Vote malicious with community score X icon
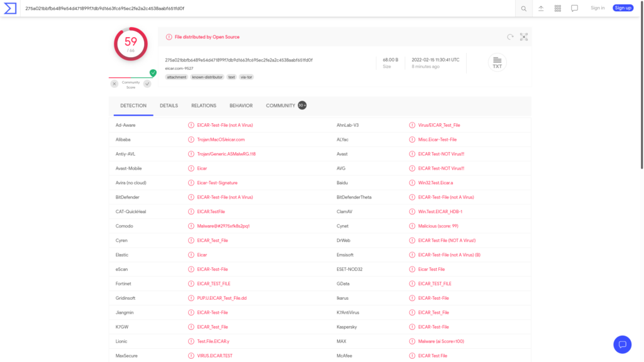 (x=114, y=84)
